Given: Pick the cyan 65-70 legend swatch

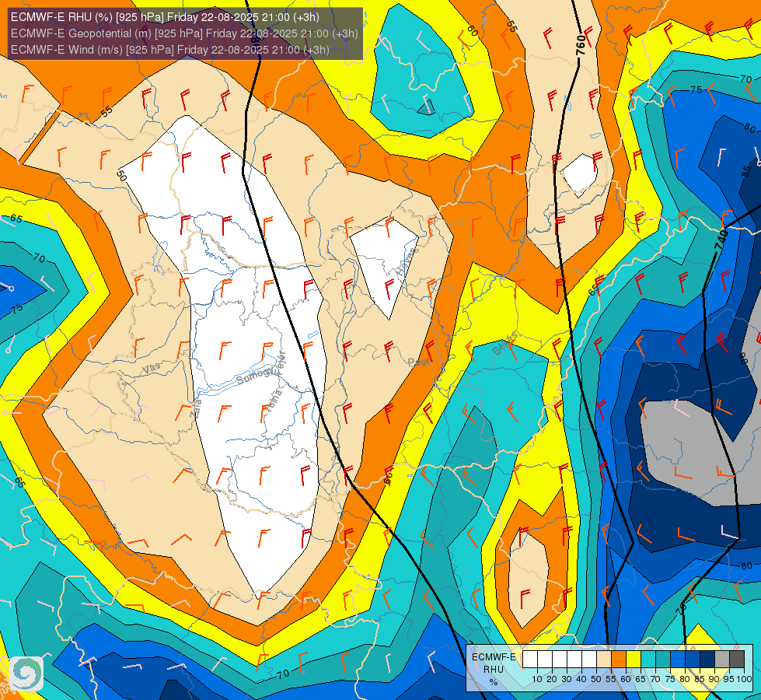Looking at the screenshot, I should coord(648,660).
